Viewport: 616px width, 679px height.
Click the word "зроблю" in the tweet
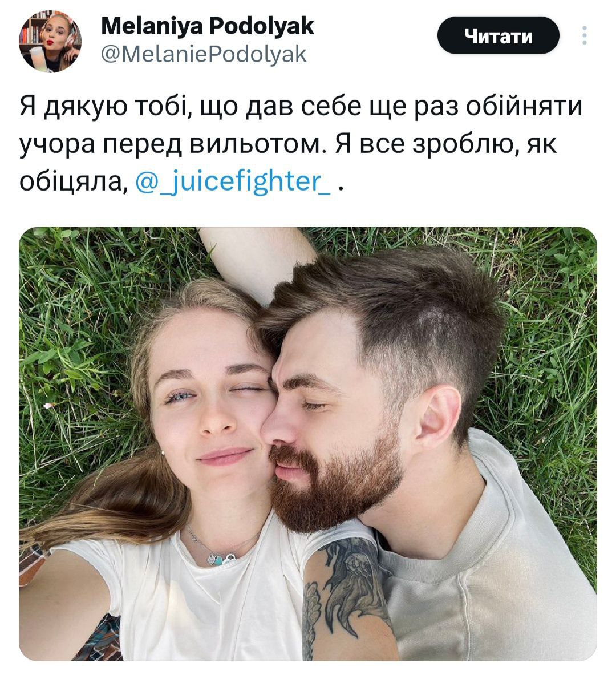[464, 145]
